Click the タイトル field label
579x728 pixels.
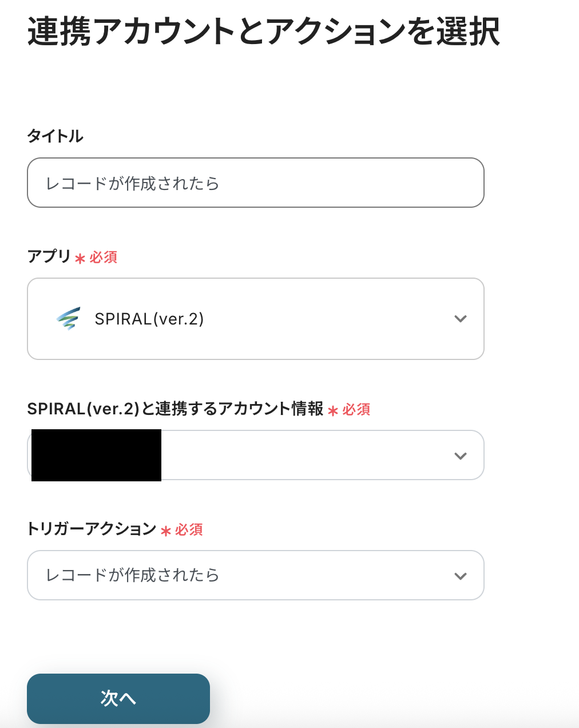click(55, 136)
